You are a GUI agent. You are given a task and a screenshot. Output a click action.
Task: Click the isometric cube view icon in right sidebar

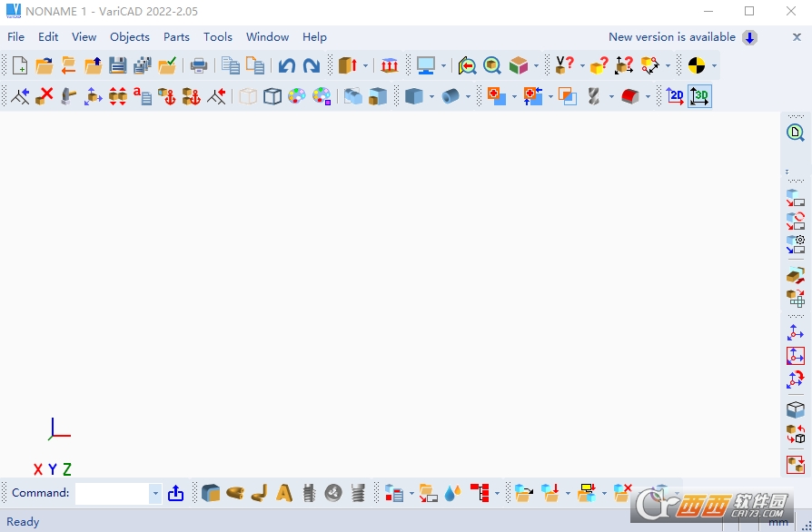[796, 409]
